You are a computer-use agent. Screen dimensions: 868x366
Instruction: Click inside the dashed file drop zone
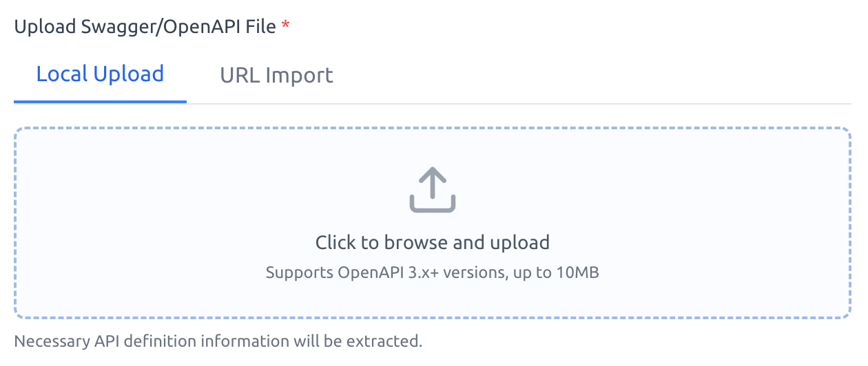click(433, 223)
